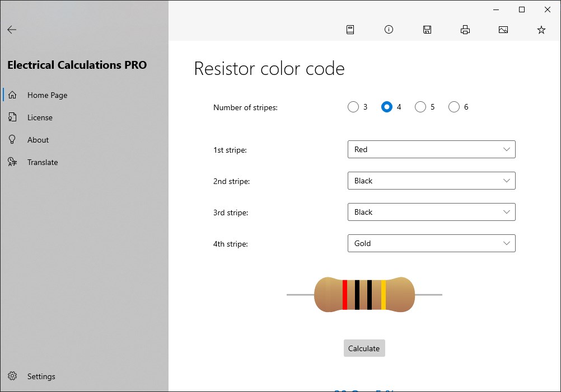Open the License menu item
561x392 pixels.
pos(40,117)
